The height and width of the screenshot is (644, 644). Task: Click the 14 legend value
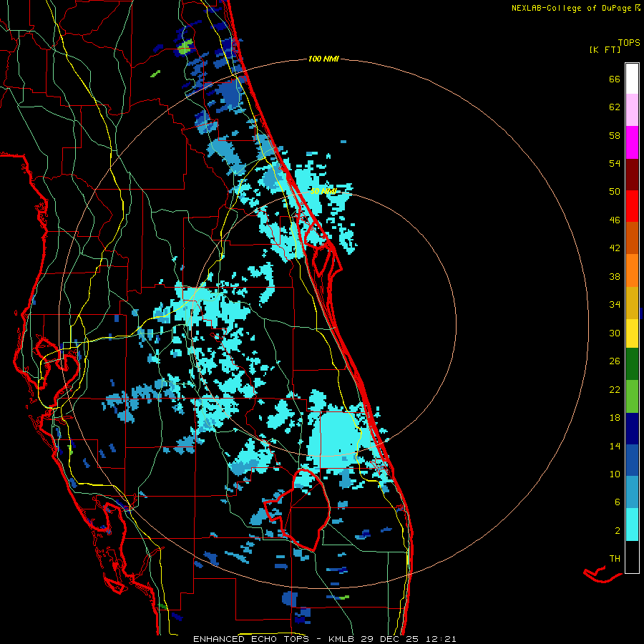[x=615, y=446]
